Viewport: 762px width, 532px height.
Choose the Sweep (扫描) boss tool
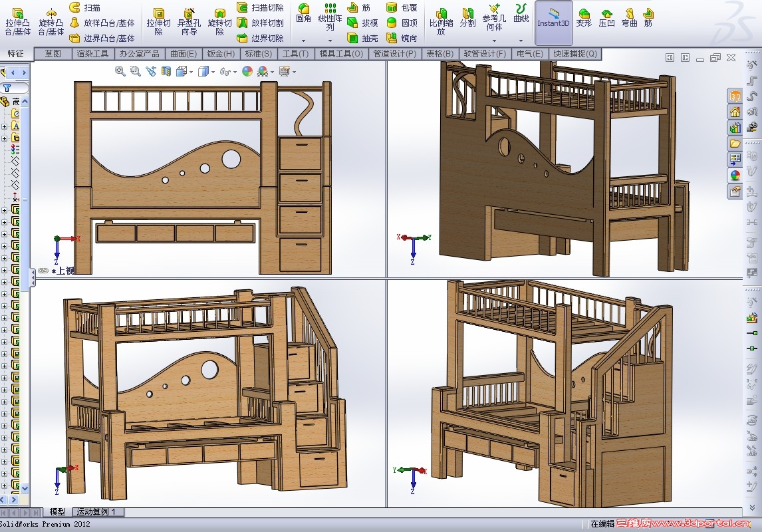coord(85,7)
